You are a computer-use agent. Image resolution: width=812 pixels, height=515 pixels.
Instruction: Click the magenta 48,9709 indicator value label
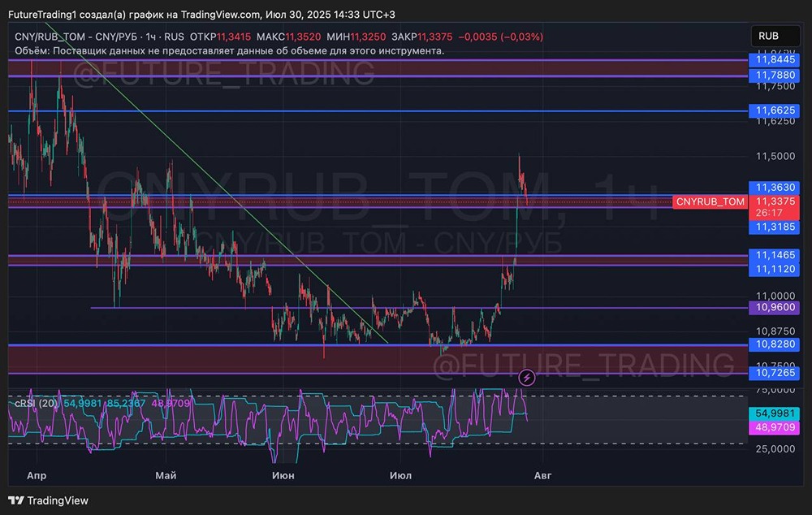[775, 427]
